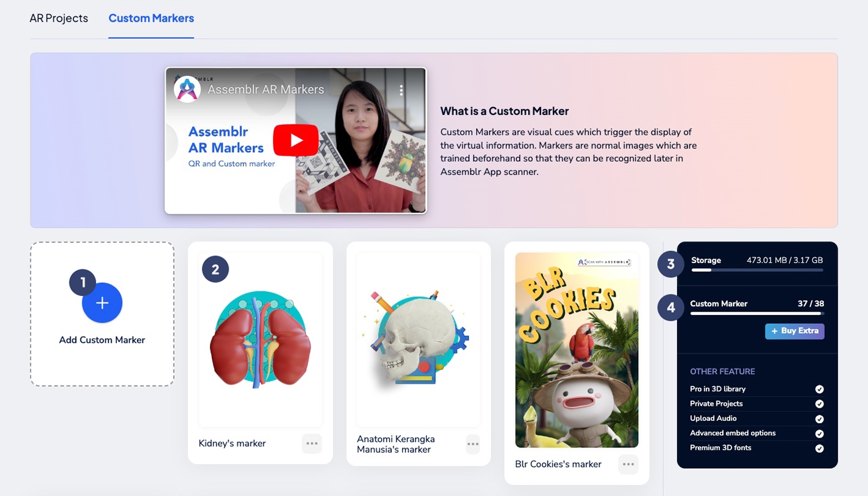Click the Premium 3D fonts checkmark icon
This screenshot has height=496, width=868.
point(819,449)
